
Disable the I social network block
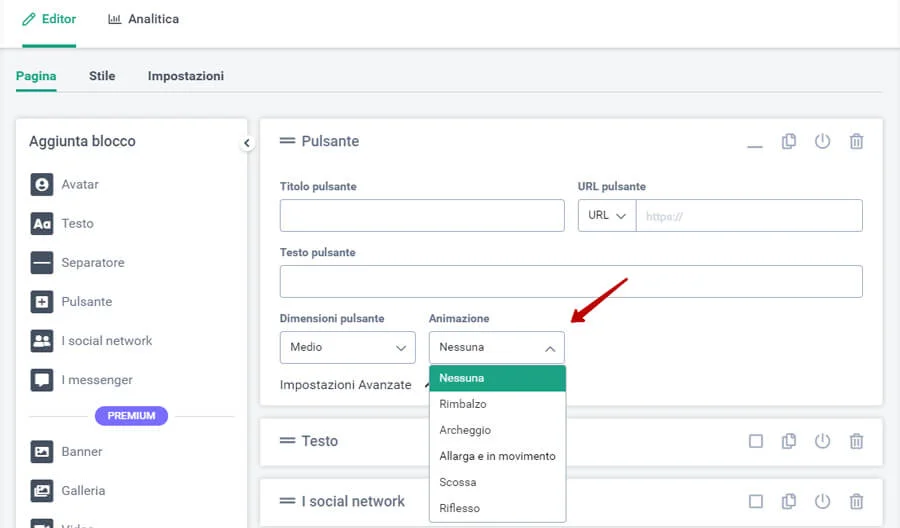822,502
